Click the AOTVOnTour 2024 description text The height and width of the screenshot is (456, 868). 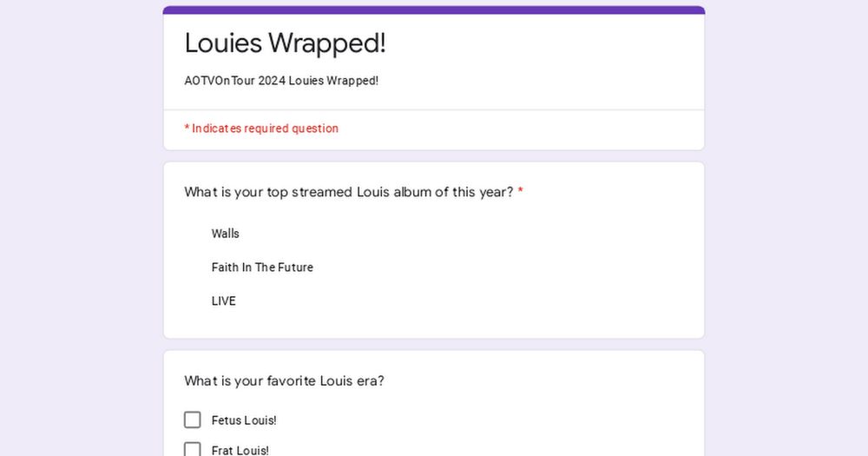click(281, 81)
